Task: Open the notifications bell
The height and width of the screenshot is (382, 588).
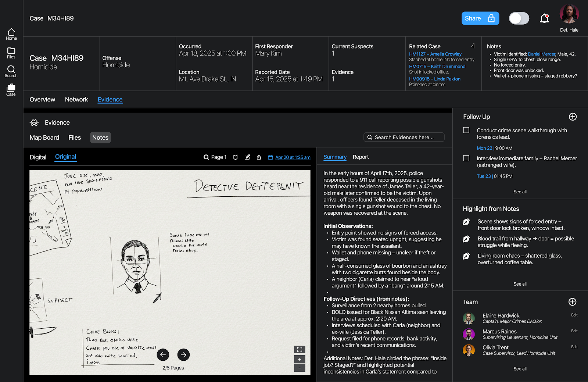Action: [544, 18]
